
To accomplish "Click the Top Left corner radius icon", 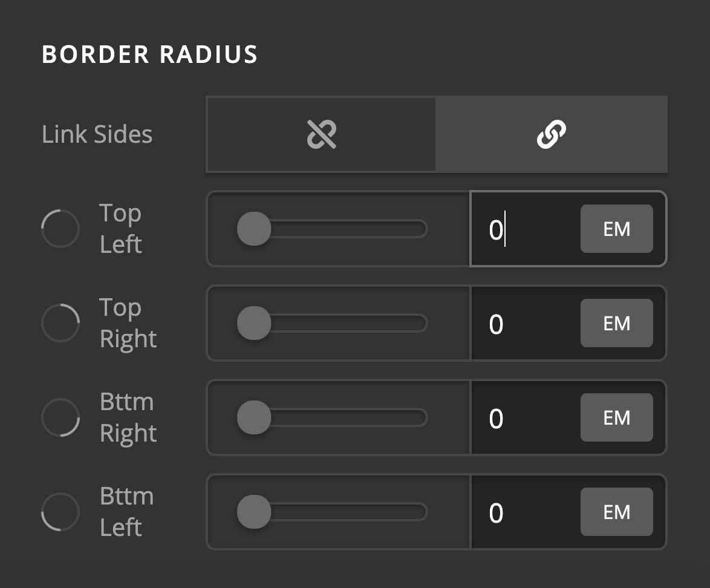I will coord(60,229).
